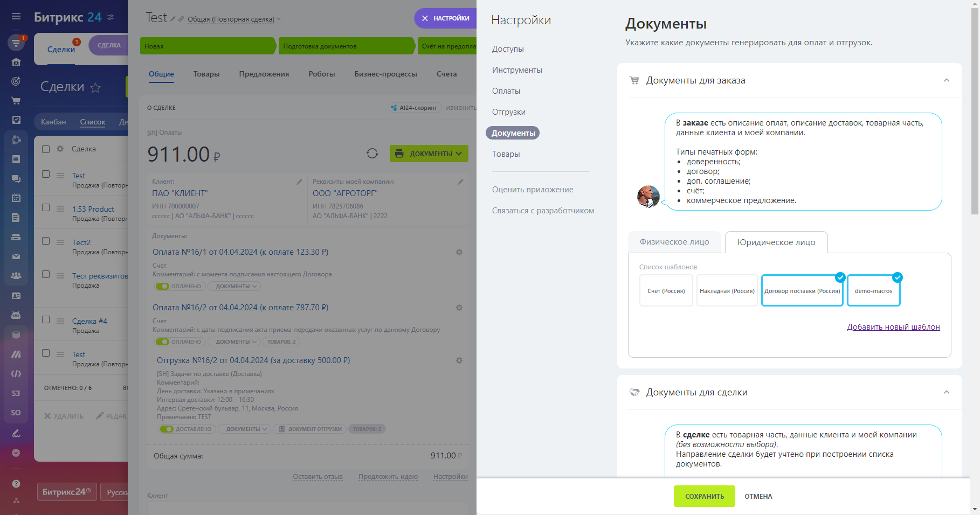
Task: Collapse the Документы для сделки section
Action: coord(947,392)
